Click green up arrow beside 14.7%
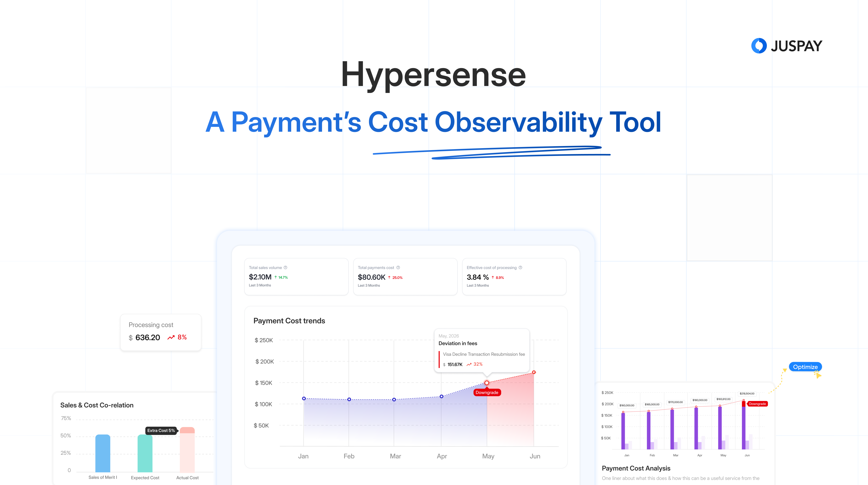 (x=276, y=277)
